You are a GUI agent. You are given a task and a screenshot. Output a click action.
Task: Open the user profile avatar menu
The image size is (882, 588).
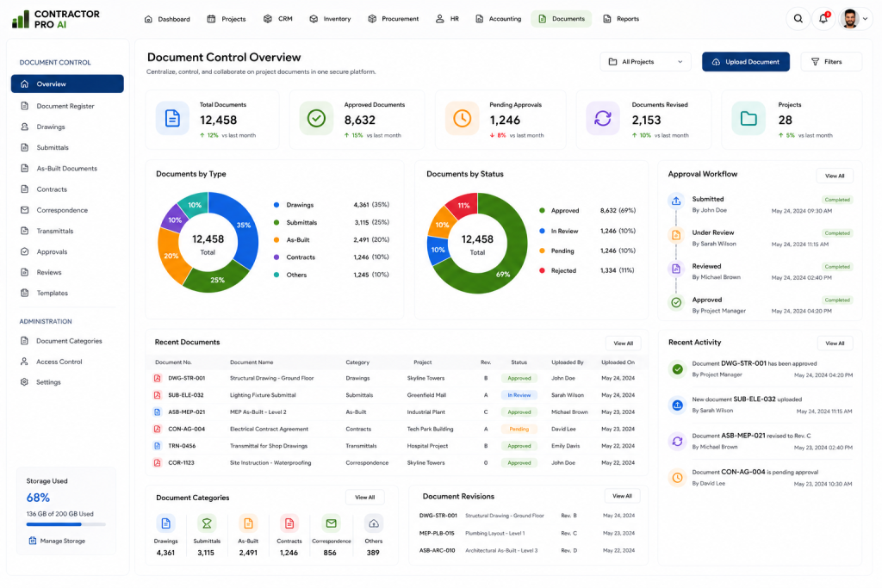point(854,19)
